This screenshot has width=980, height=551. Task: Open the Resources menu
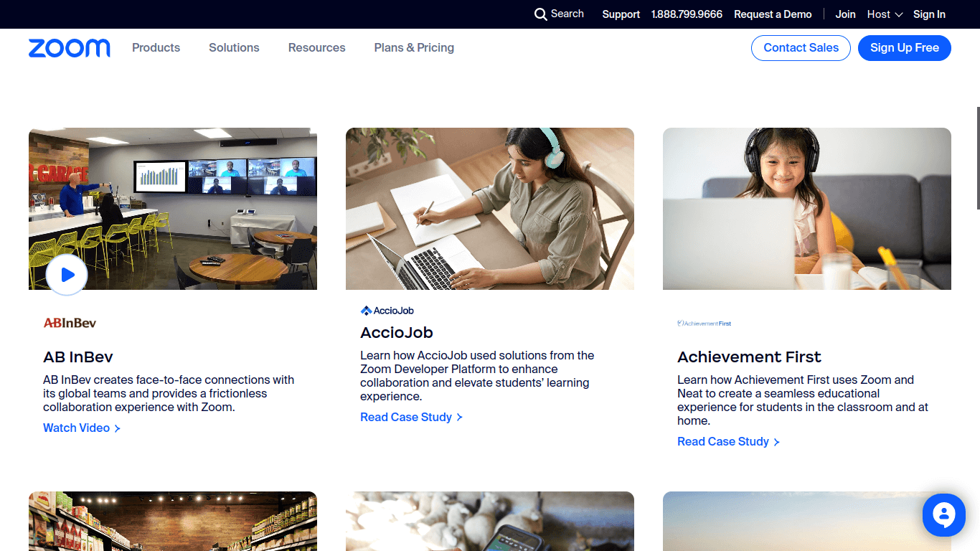click(x=316, y=48)
